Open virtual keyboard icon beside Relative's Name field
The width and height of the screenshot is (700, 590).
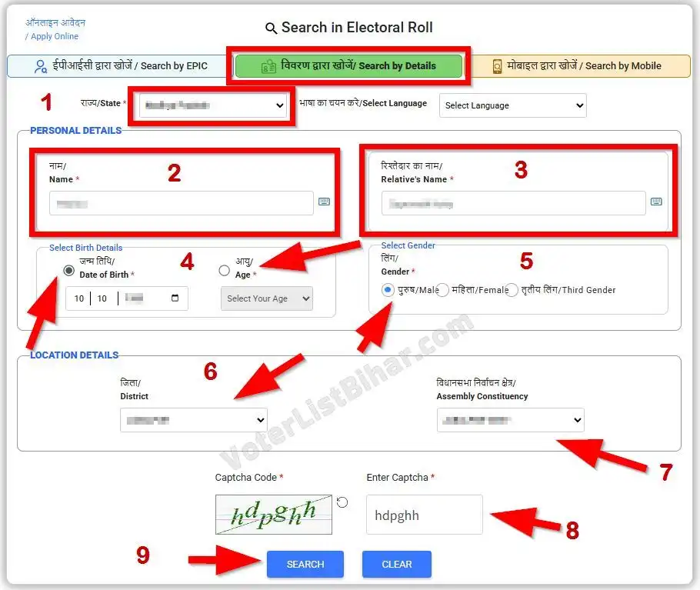click(x=656, y=202)
